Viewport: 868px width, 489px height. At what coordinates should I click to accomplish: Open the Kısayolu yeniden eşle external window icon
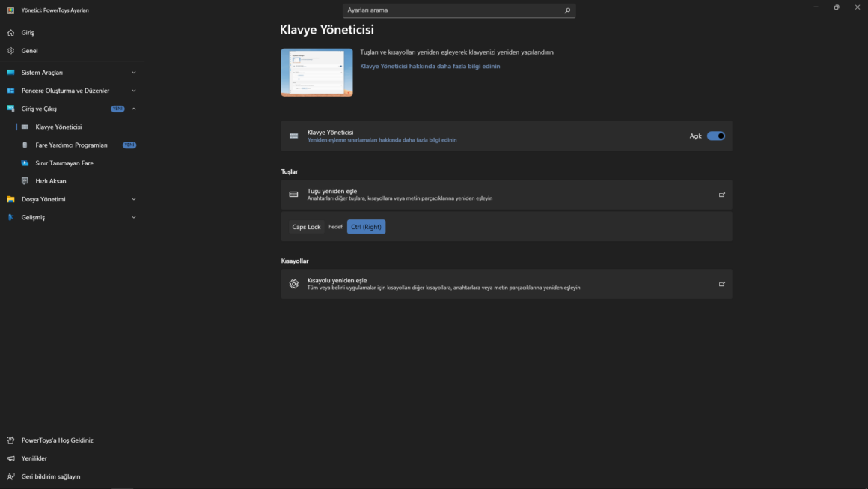722,284
